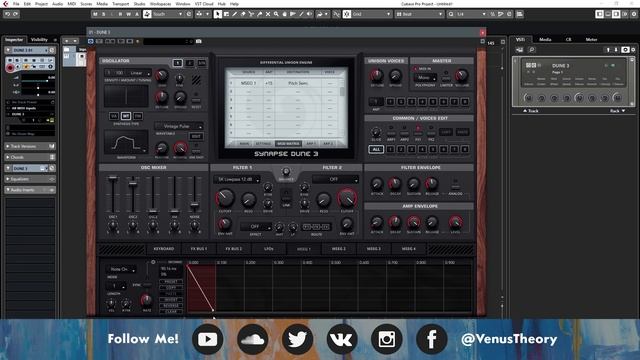The image size is (640, 360).
Task: Switch to LFOs tab
Action: tap(269, 249)
